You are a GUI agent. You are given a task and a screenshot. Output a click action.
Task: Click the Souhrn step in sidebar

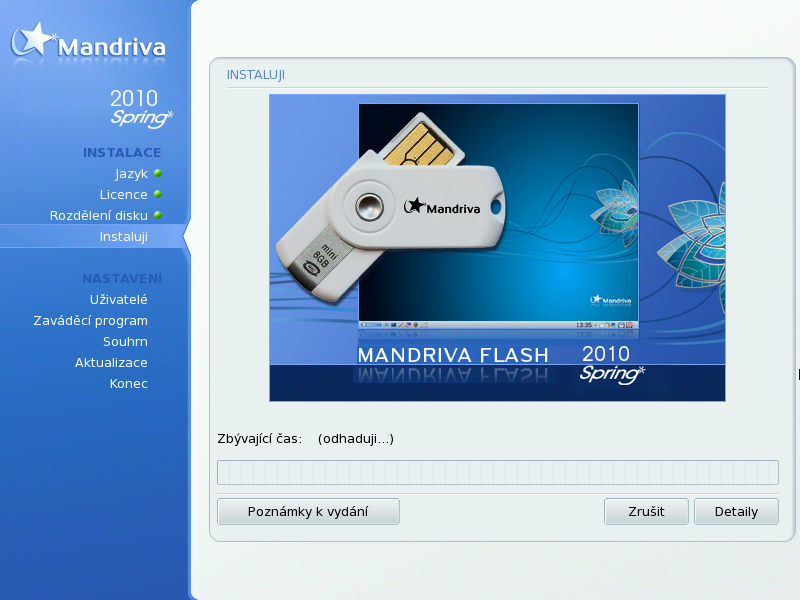click(x=125, y=341)
